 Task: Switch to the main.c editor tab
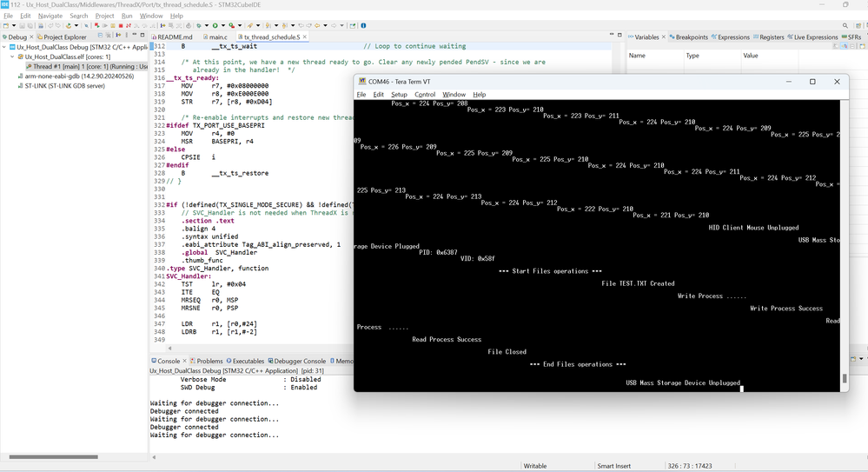point(215,37)
